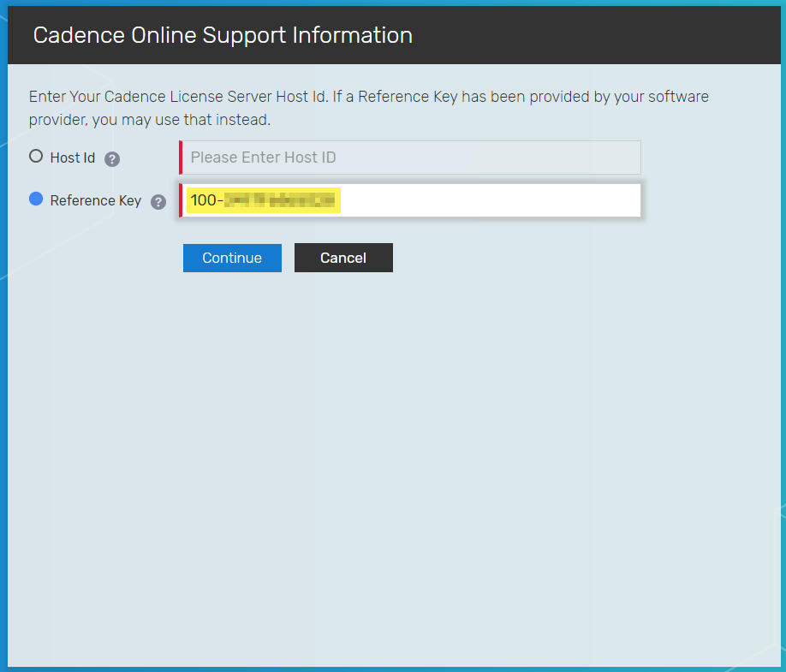Select the Host Id radio button
The image size is (786, 672).
point(36,157)
